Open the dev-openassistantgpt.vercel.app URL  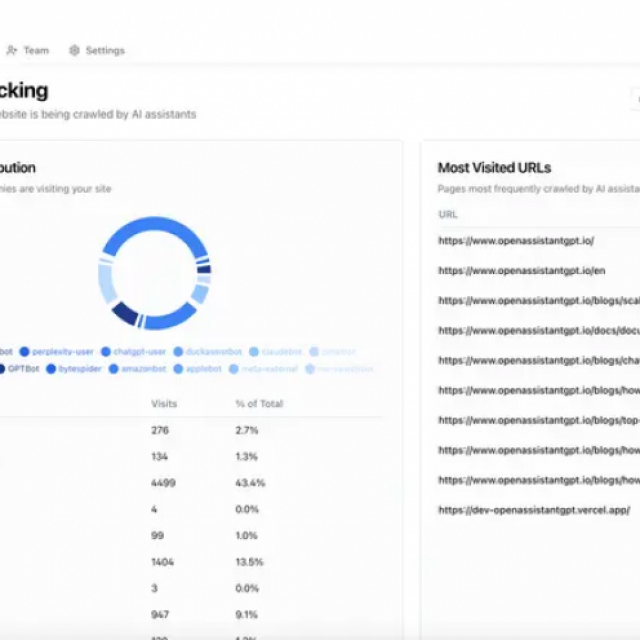(x=534, y=510)
